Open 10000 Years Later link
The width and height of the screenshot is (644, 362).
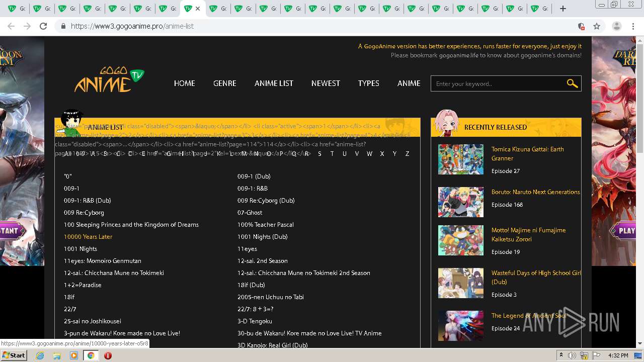pyautogui.click(x=88, y=237)
